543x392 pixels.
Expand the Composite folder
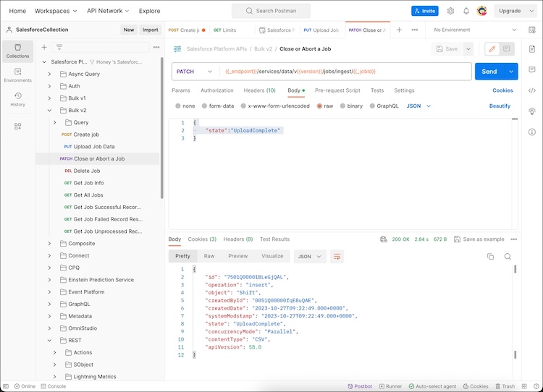(49, 244)
